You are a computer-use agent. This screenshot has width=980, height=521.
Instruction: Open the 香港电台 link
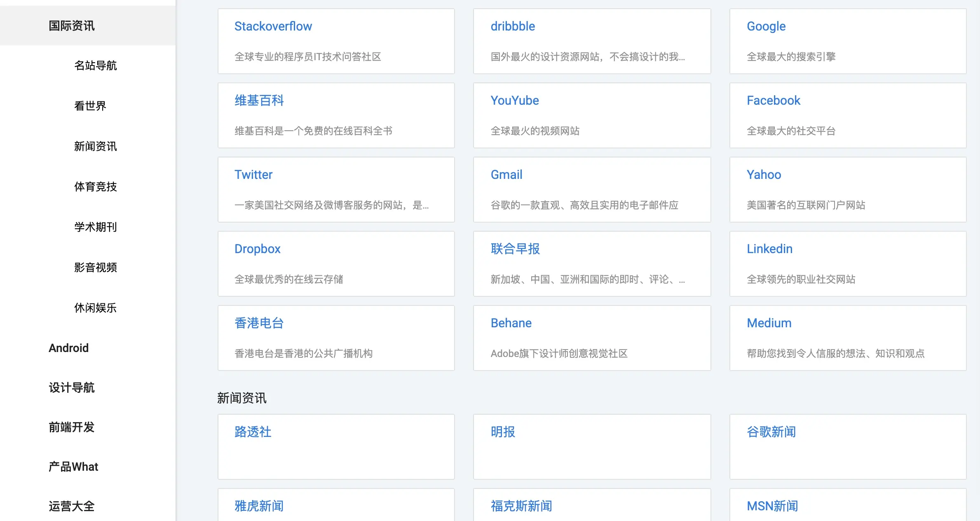click(x=259, y=323)
